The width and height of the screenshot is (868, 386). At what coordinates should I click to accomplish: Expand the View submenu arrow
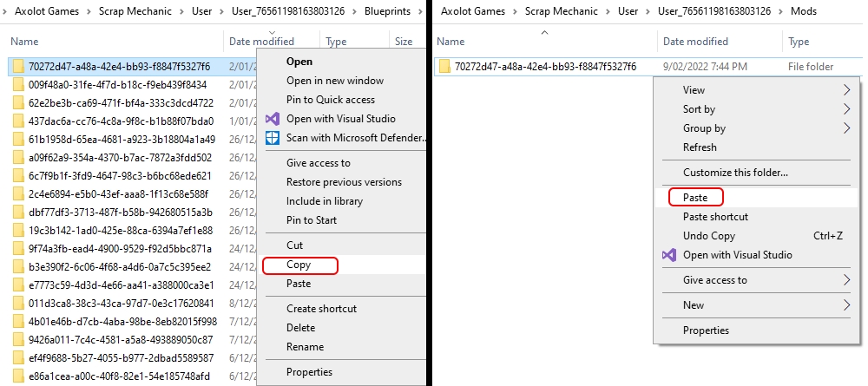(x=847, y=90)
